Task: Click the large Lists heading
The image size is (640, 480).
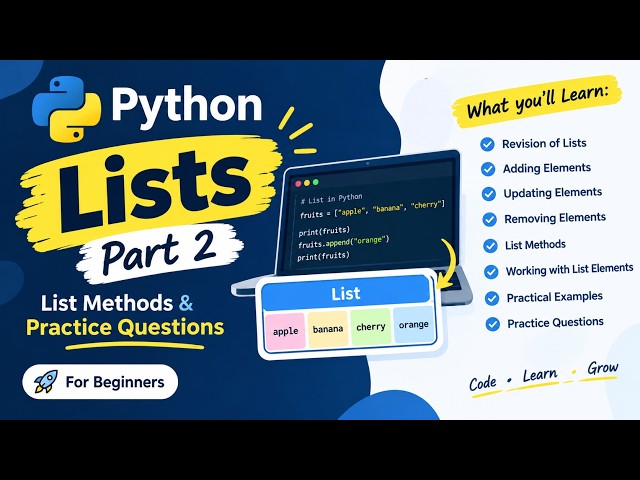Action: (155, 191)
